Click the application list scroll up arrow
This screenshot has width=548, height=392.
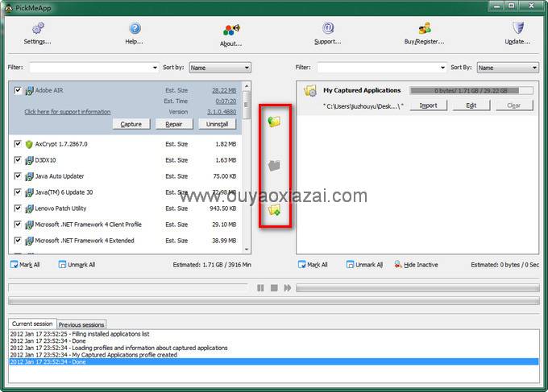(x=247, y=86)
